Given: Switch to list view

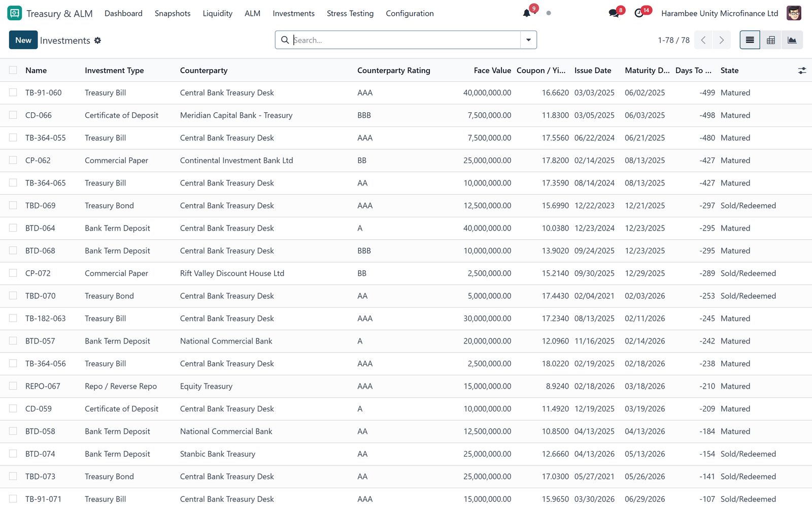Looking at the screenshot, I should coord(750,40).
